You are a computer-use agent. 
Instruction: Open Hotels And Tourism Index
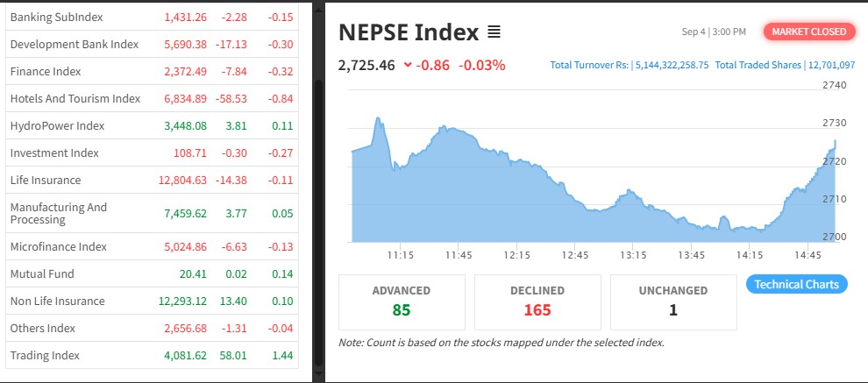pyautogui.click(x=75, y=99)
